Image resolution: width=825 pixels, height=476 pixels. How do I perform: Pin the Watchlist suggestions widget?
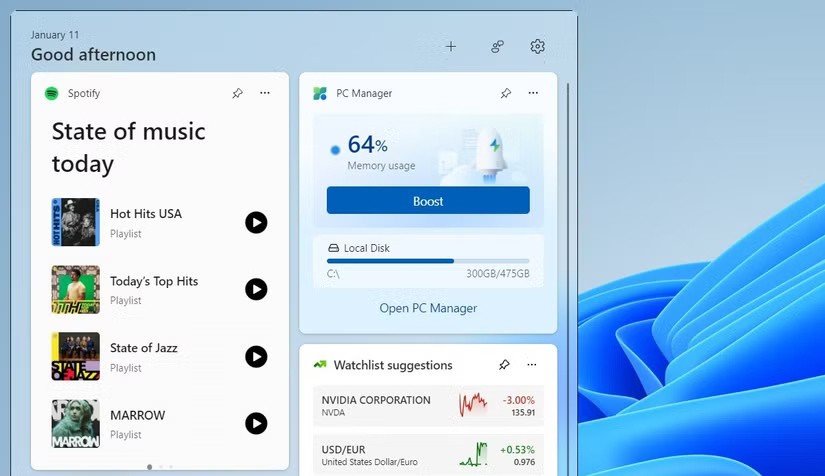504,365
